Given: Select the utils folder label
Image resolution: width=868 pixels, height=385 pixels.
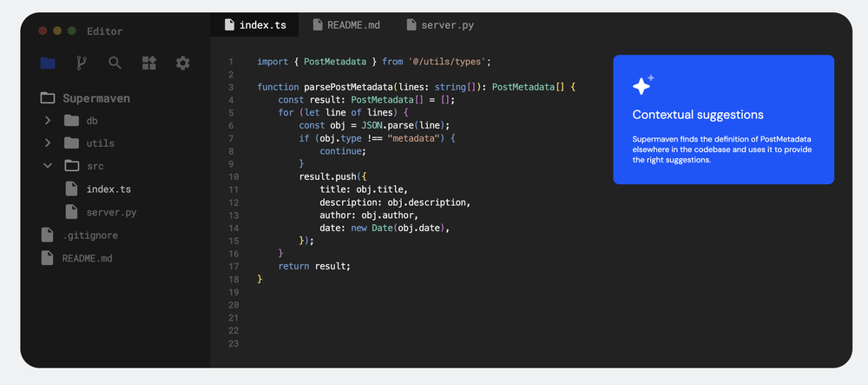Looking at the screenshot, I should pos(100,143).
